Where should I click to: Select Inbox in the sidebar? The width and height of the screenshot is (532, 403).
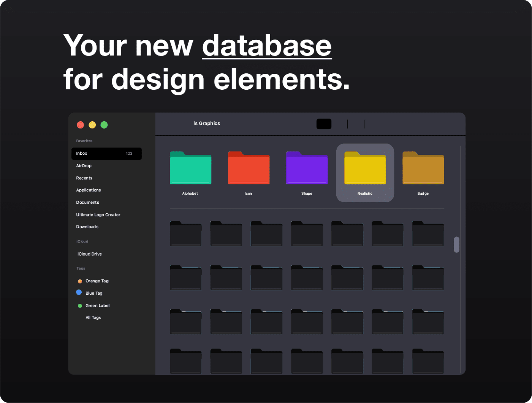pos(106,154)
